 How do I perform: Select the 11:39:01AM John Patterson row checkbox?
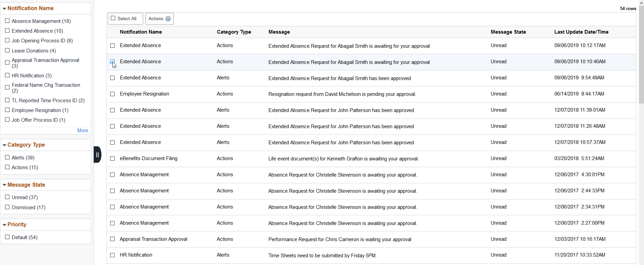click(x=112, y=110)
